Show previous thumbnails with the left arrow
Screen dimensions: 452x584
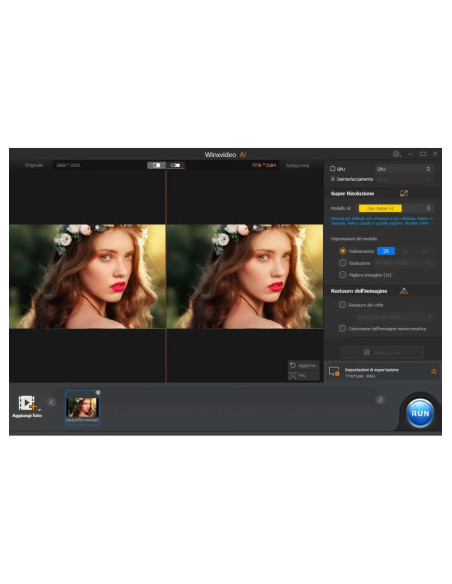tap(52, 402)
